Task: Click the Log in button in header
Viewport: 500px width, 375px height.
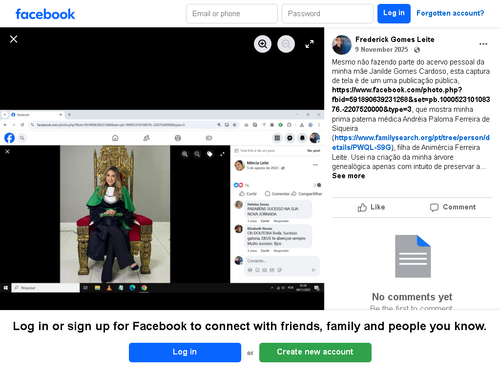Action: (394, 13)
